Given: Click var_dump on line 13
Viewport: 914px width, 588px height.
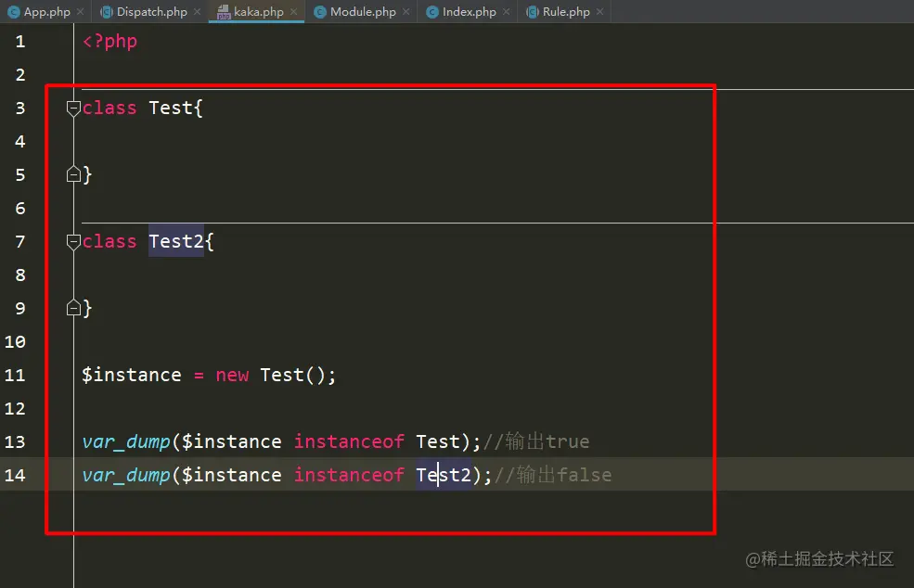Looking at the screenshot, I should [x=126, y=441].
